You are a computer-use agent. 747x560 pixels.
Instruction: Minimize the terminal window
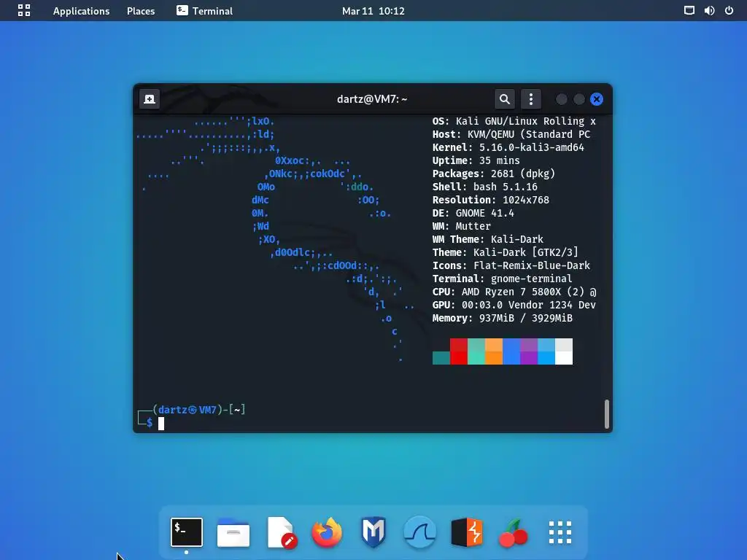click(562, 99)
